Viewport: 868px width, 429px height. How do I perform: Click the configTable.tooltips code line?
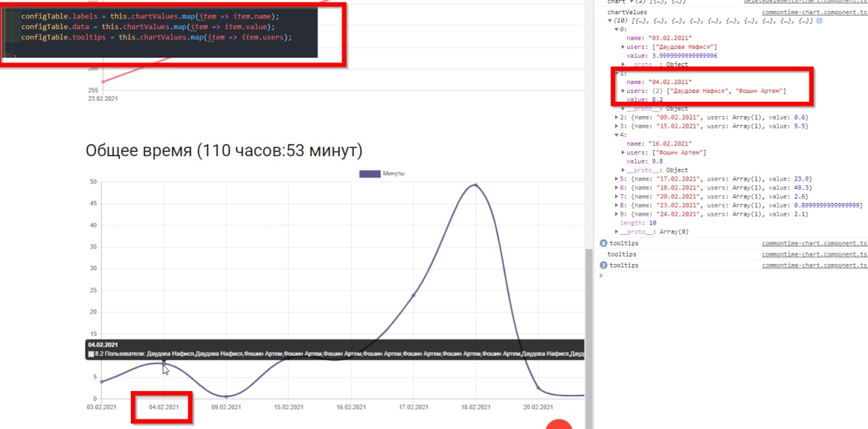156,37
